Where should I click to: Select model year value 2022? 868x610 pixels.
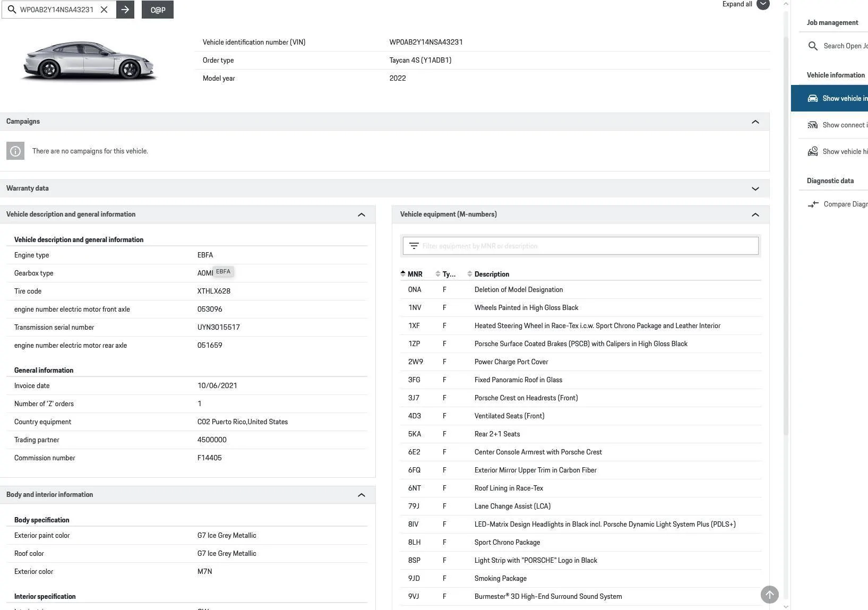point(398,79)
